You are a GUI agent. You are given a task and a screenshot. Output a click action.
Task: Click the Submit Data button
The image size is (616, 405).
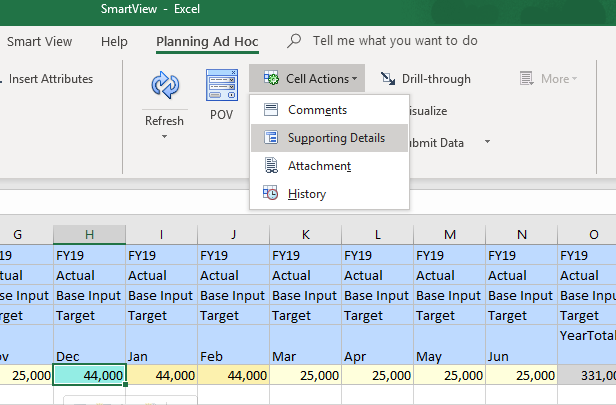pos(436,143)
